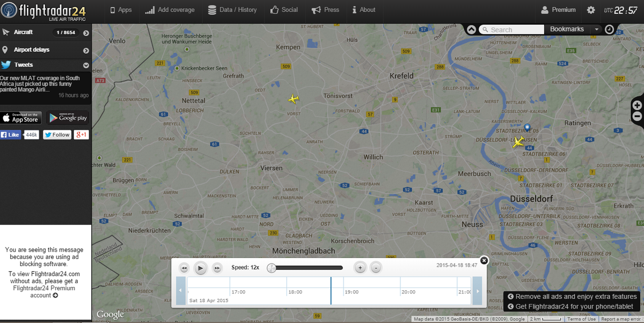Click the timeline zoom out minus button
The image size is (644, 323).
(376, 268)
